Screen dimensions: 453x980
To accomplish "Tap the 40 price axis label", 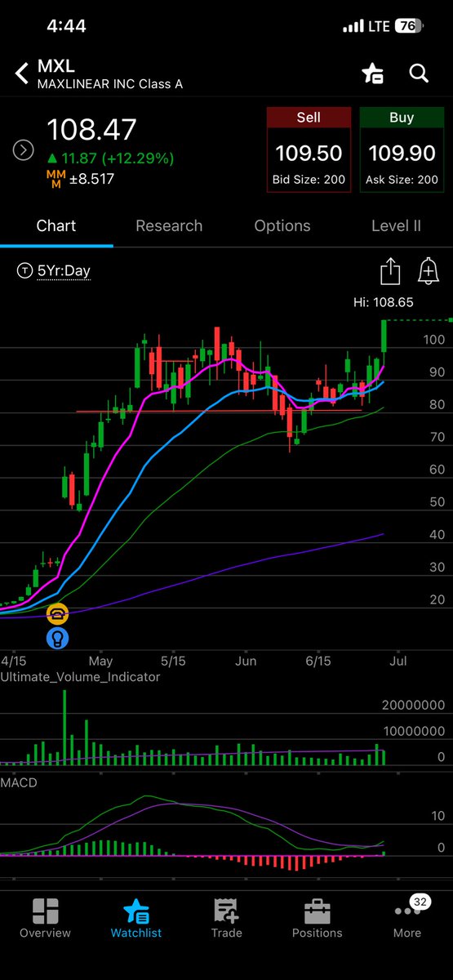I will point(437,535).
